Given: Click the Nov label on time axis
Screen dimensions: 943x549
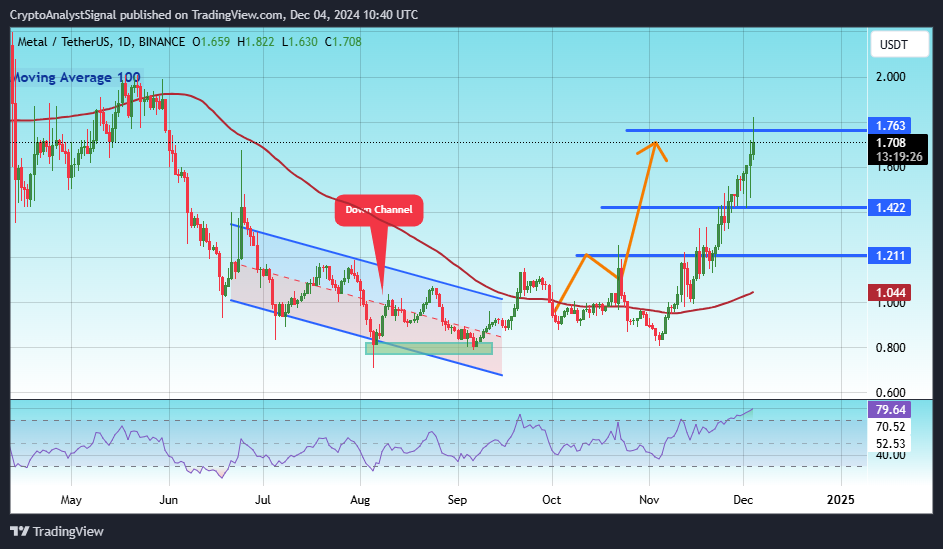Looking at the screenshot, I should 649,500.
